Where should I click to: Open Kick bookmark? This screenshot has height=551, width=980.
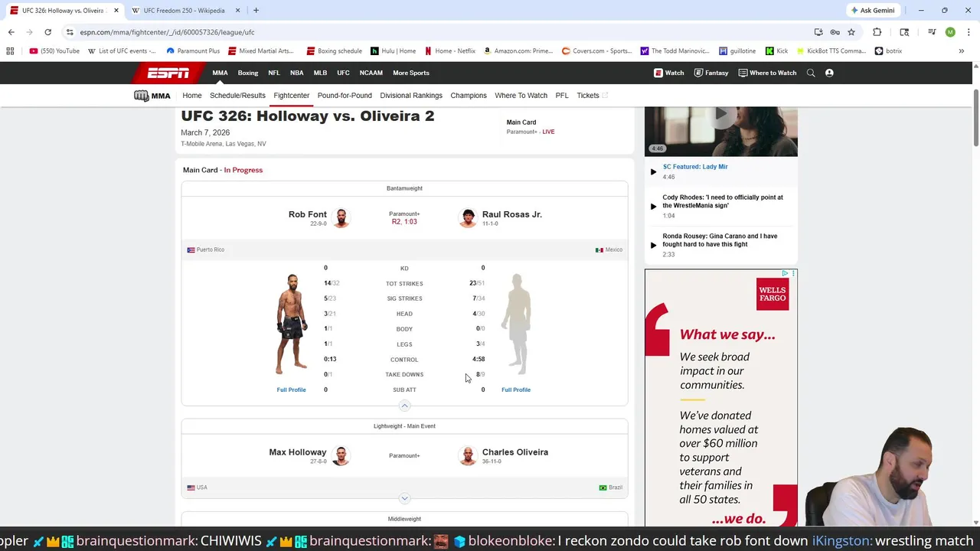pos(777,51)
